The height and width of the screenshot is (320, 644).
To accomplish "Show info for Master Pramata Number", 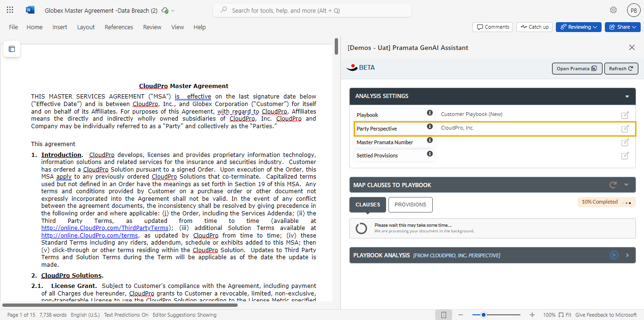I will (430, 140).
